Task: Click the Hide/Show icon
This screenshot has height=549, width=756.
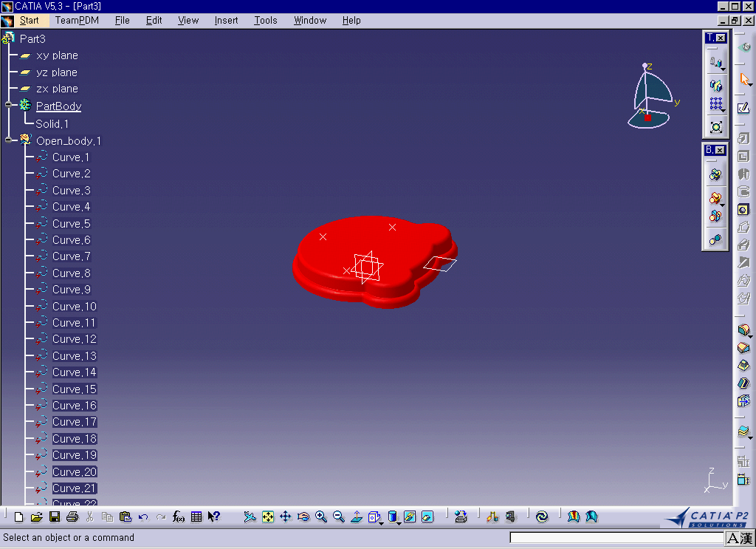Action: pos(409,517)
